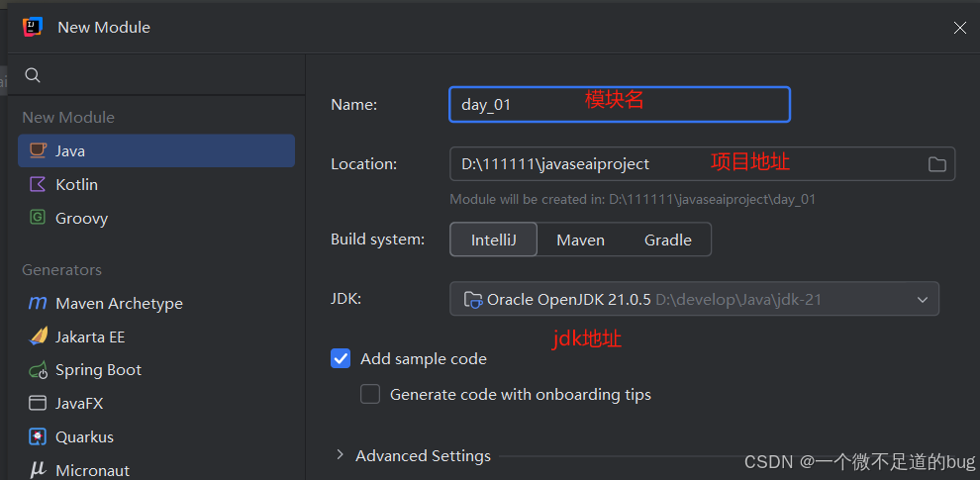Viewport: 980px width, 480px height.
Task: Click the JDK label
Action: (x=346, y=299)
